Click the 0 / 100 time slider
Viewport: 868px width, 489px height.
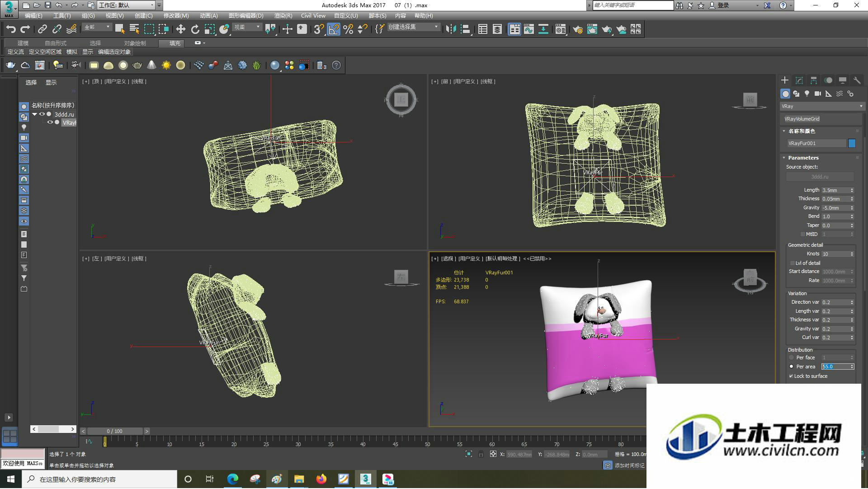pos(115,431)
